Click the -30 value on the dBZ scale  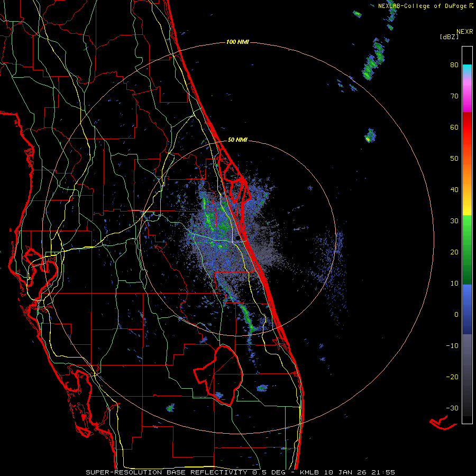[452, 408]
